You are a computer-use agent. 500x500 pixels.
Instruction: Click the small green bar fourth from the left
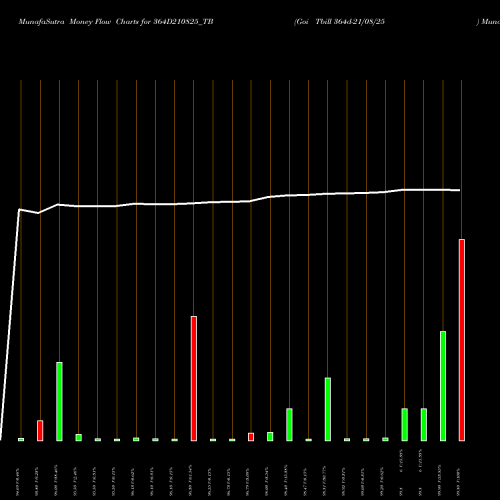click(79, 438)
